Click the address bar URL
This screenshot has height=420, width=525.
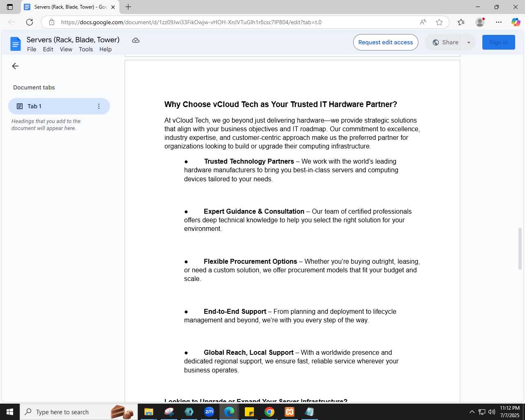(x=191, y=22)
